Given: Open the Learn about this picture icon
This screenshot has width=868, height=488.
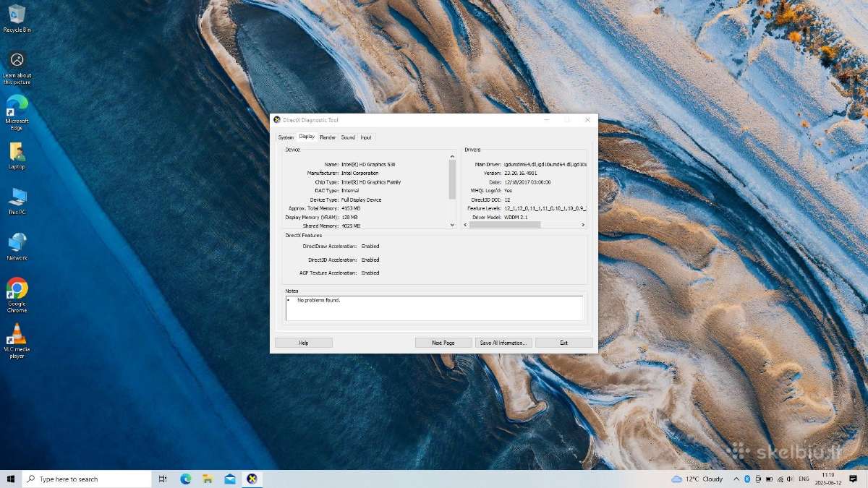Looking at the screenshot, I should click(x=17, y=68).
